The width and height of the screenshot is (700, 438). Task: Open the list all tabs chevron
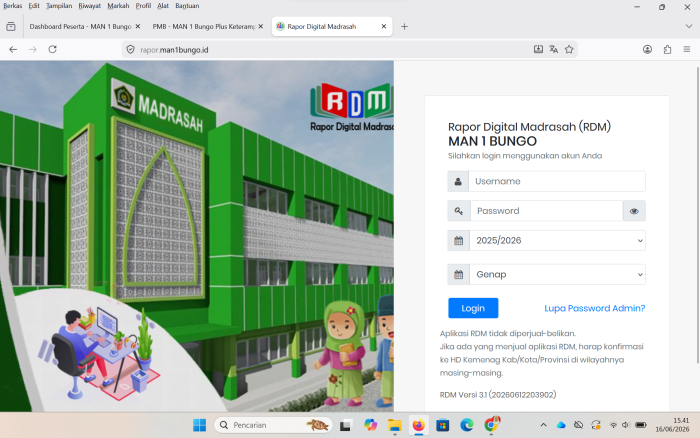point(689,26)
